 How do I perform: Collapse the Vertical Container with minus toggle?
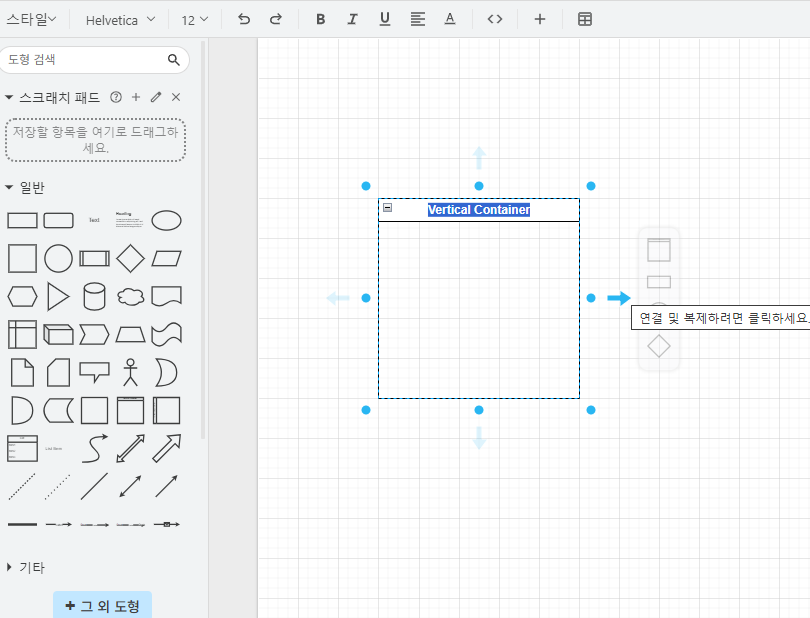click(x=387, y=208)
